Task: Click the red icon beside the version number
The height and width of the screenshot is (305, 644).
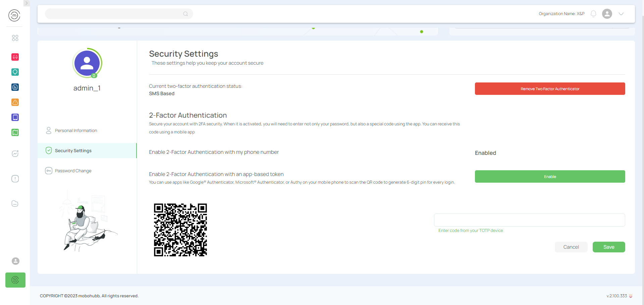Action: 631,296
